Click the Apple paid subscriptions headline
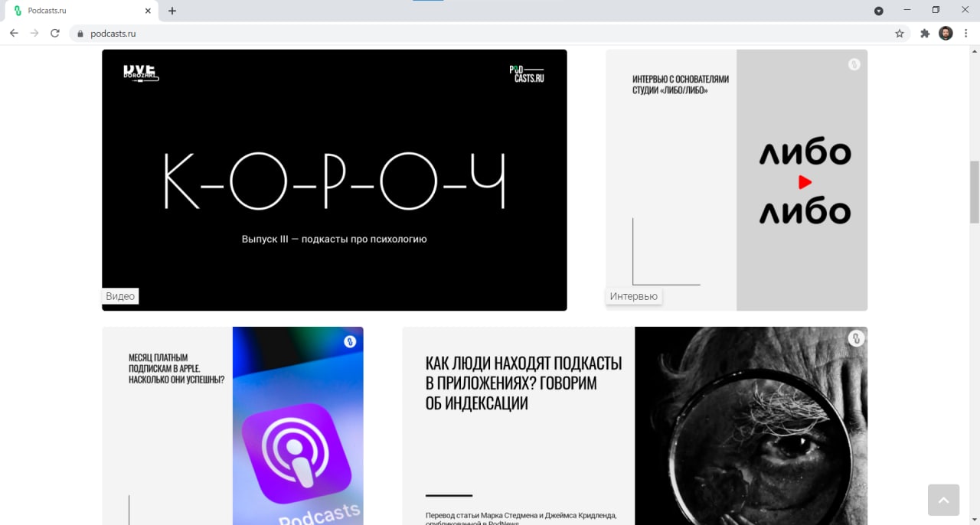This screenshot has width=980, height=525. 176,368
